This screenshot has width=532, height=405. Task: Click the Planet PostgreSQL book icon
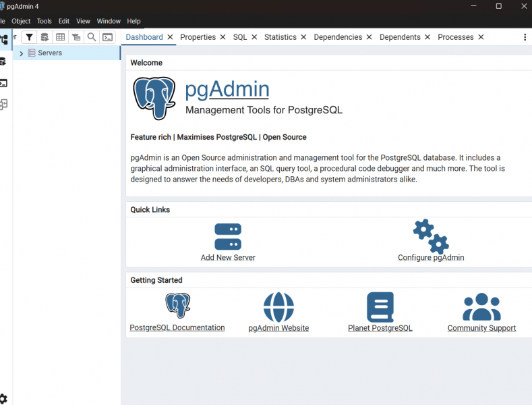pyautogui.click(x=380, y=307)
